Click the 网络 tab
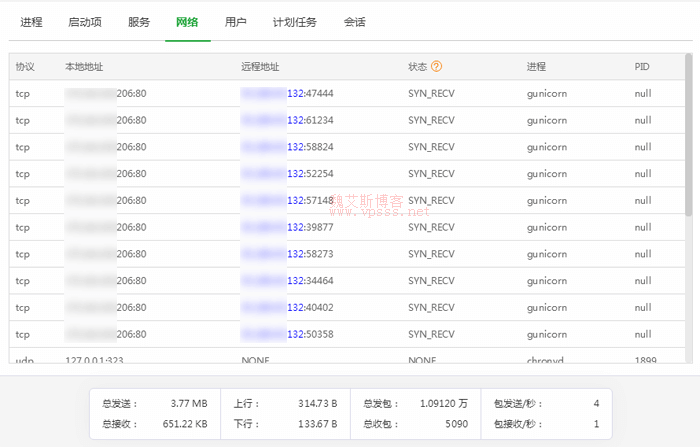The height and width of the screenshot is (447, 700). tap(187, 22)
